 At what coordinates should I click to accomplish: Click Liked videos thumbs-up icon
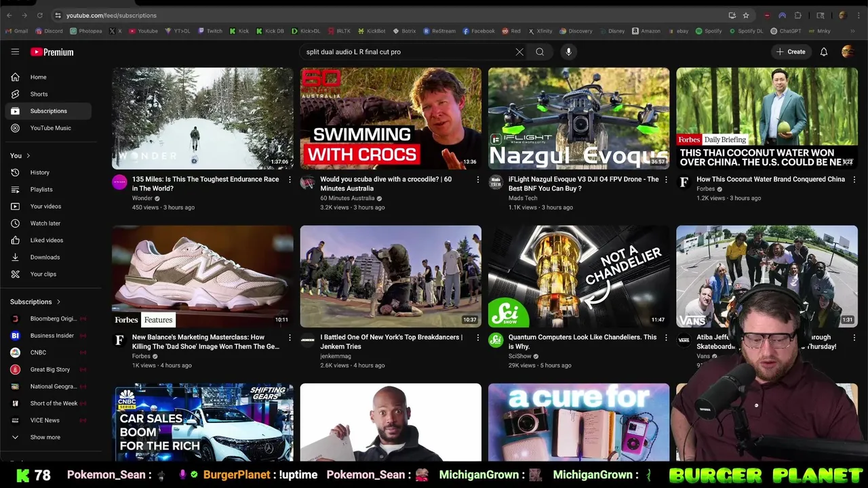click(16, 240)
